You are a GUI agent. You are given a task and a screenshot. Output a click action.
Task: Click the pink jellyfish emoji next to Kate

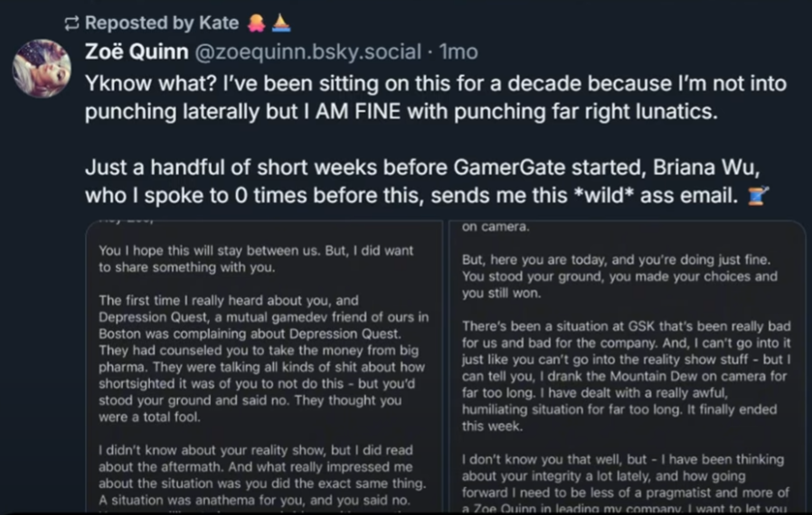[x=257, y=23]
